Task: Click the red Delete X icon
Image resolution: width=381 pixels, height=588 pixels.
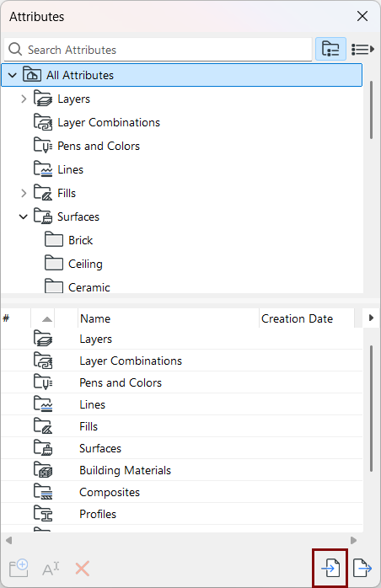Action: click(83, 569)
